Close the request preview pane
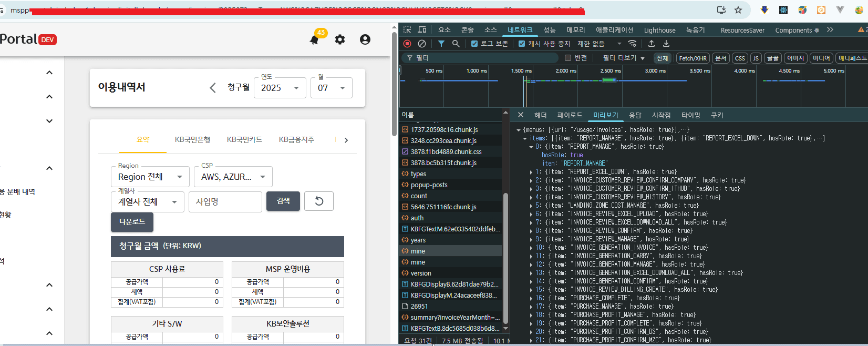Image resolution: width=868 pixels, height=346 pixels. pyautogui.click(x=520, y=115)
